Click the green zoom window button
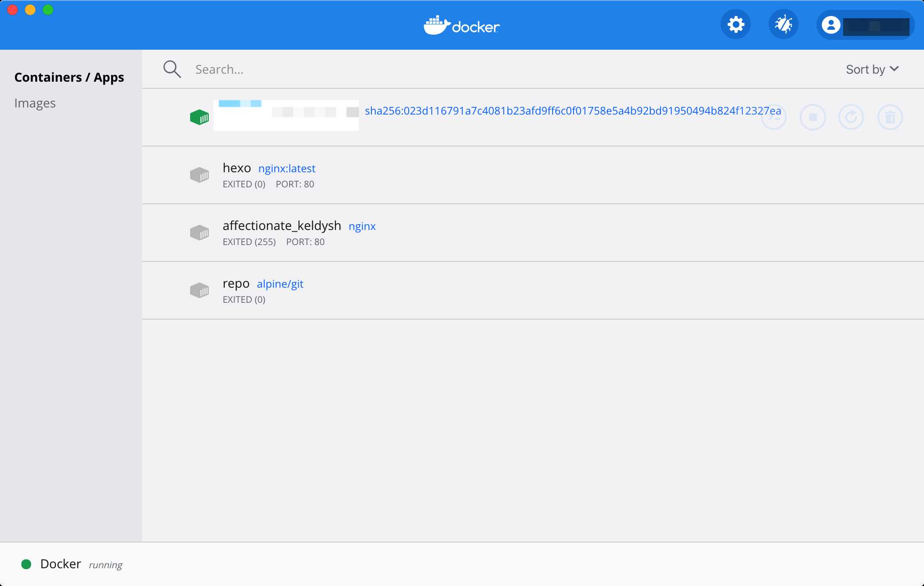This screenshot has height=586, width=924. [x=48, y=10]
